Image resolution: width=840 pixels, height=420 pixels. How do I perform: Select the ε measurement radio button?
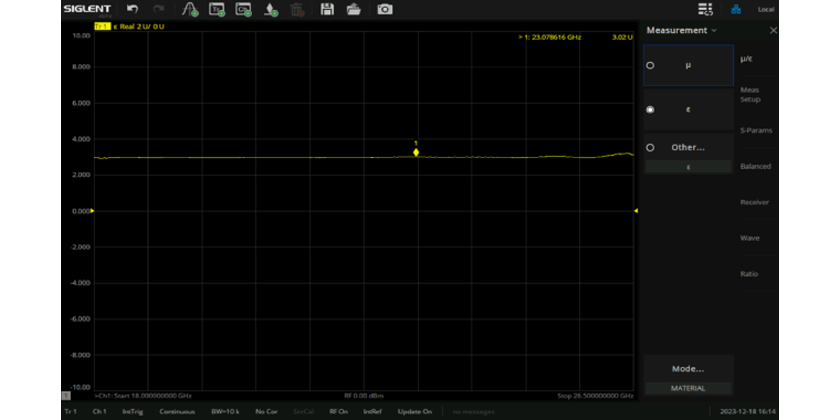[x=651, y=109]
